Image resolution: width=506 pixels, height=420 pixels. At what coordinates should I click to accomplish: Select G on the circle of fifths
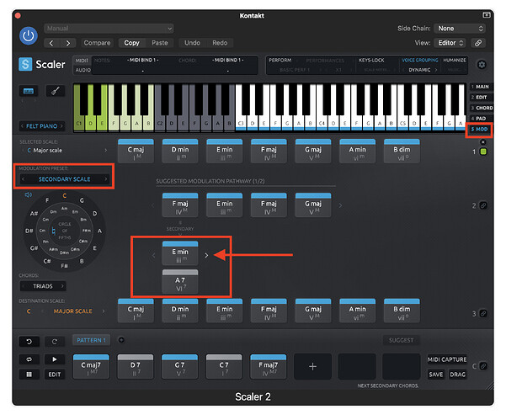coord(82,200)
